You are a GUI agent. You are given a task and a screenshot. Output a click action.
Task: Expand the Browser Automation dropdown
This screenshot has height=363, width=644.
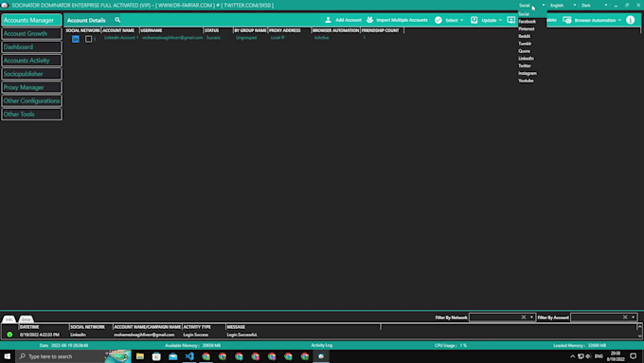tap(619, 20)
